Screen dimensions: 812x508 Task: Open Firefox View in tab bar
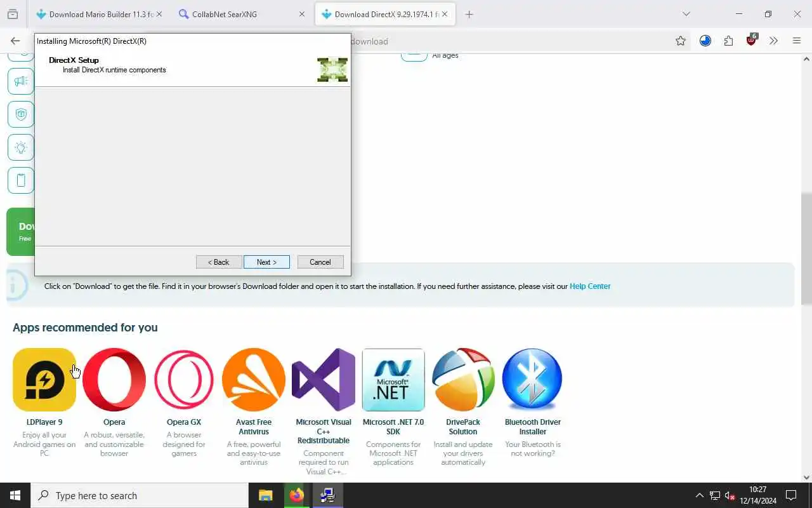(x=13, y=14)
